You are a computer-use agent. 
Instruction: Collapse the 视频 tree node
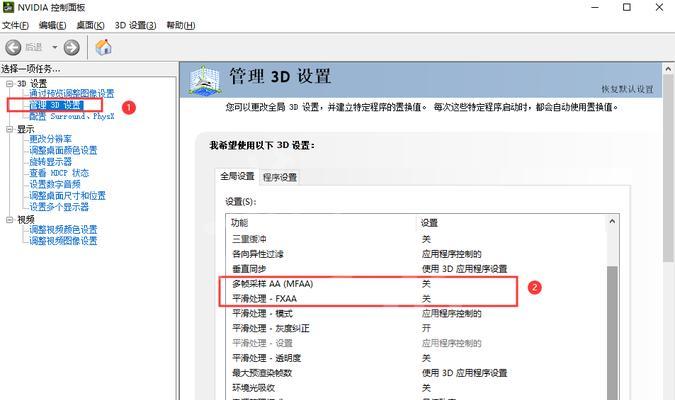pyautogui.click(x=9, y=220)
